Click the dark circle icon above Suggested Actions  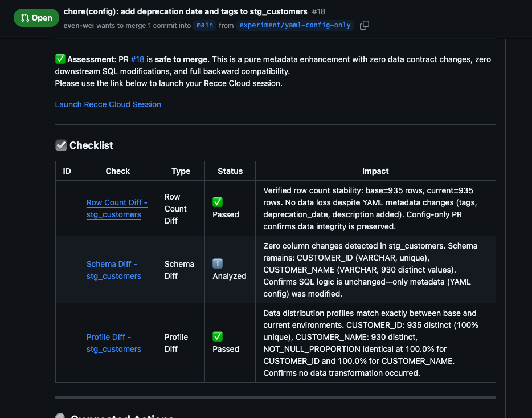click(60, 415)
